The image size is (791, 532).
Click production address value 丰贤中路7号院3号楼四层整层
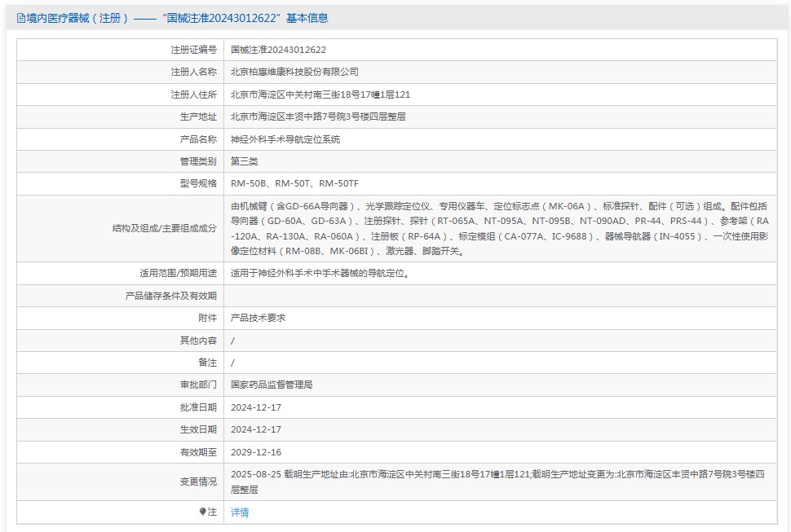[x=318, y=117]
